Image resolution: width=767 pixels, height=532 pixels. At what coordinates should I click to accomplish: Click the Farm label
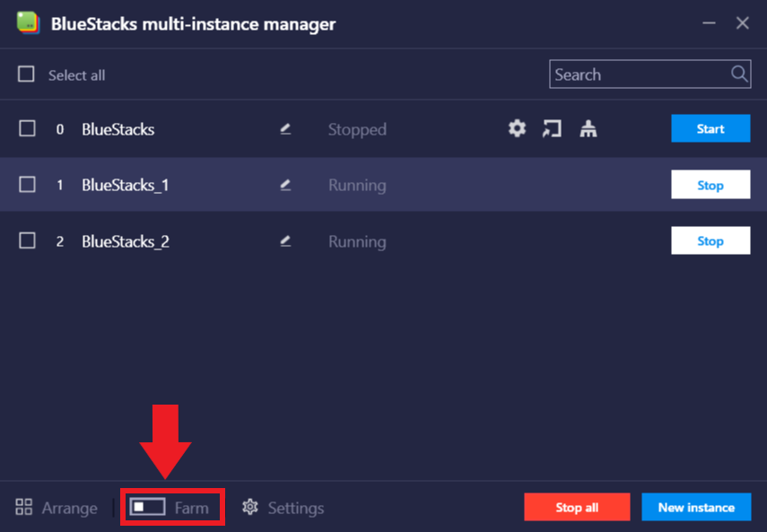click(191, 509)
